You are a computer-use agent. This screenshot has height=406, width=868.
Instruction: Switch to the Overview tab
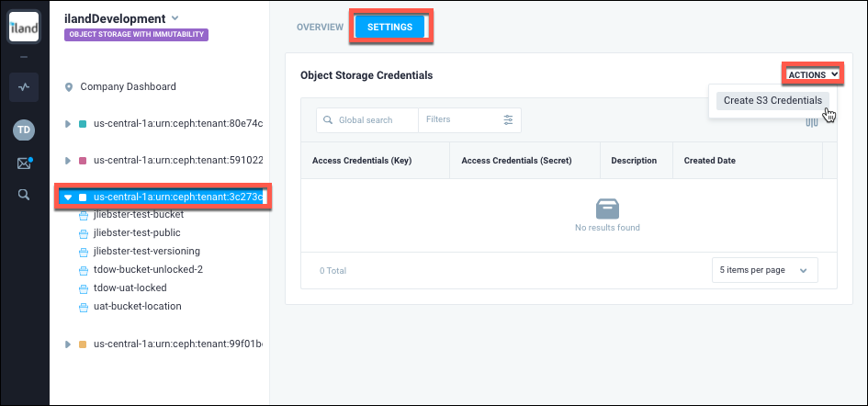tap(320, 28)
